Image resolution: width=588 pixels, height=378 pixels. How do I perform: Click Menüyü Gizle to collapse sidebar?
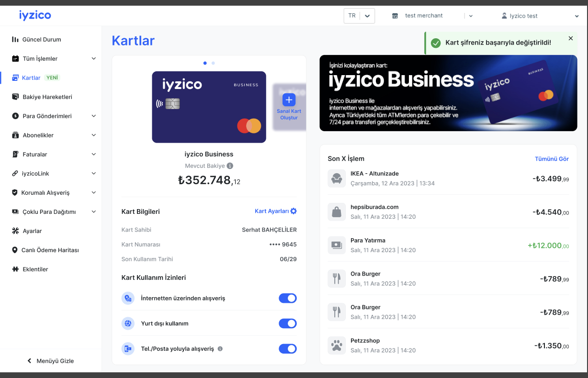(51, 361)
